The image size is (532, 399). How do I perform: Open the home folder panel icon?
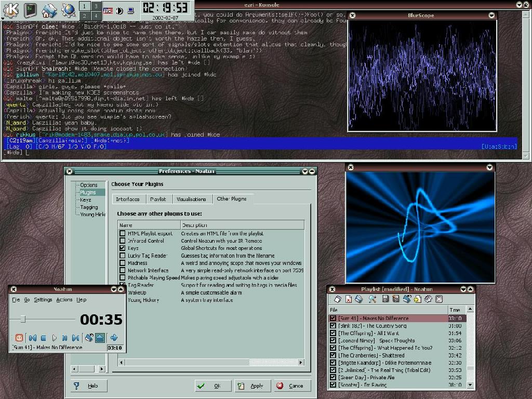tap(49, 10)
